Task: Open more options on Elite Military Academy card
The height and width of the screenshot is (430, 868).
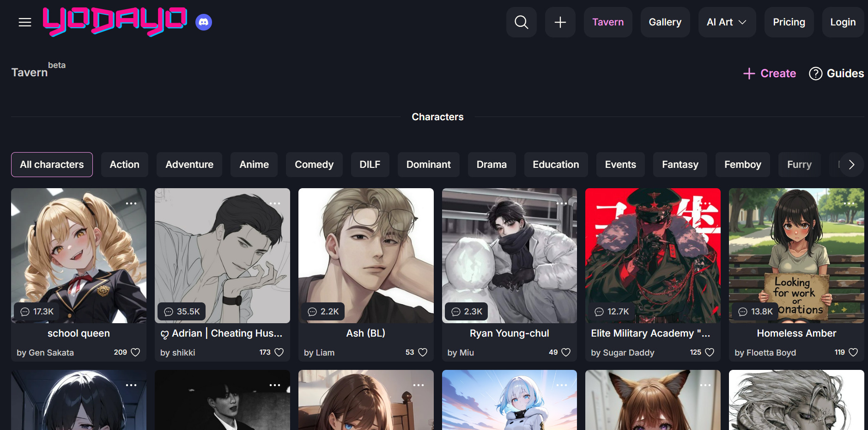Action: pyautogui.click(x=705, y=203)
